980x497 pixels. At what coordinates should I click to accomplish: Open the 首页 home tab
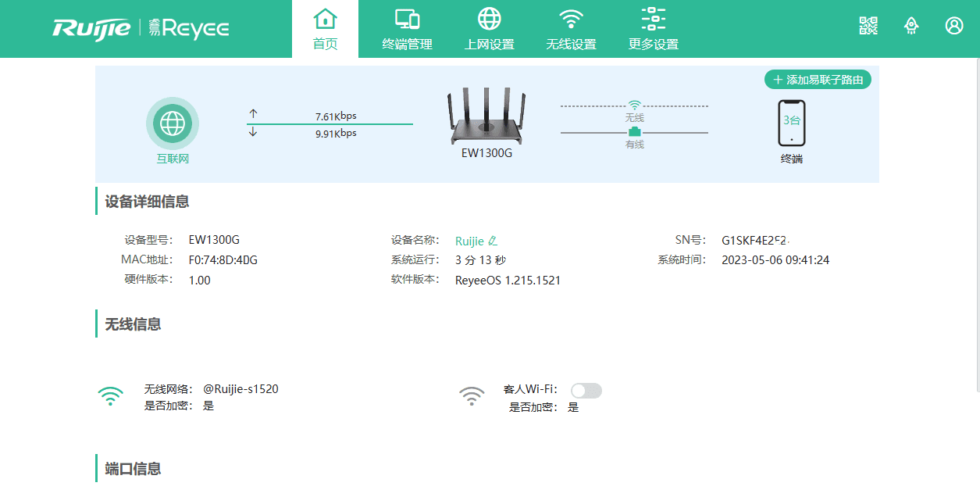(325, 29)
